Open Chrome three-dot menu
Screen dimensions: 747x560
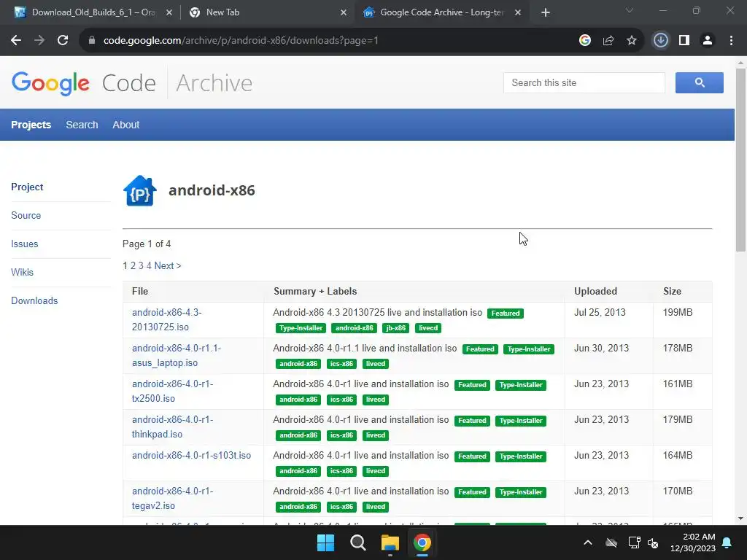731,41
